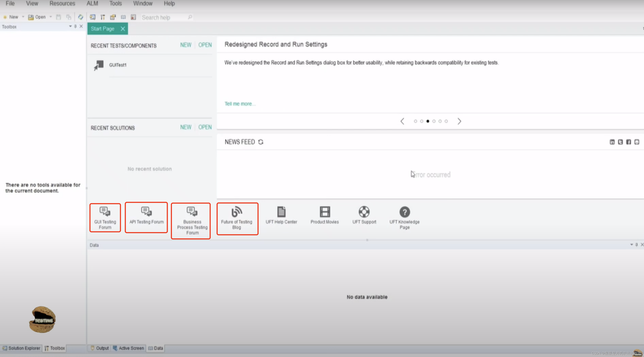Refresh the News Feed
The height and width of the screenshot is (357, 644).
point(261,142)
